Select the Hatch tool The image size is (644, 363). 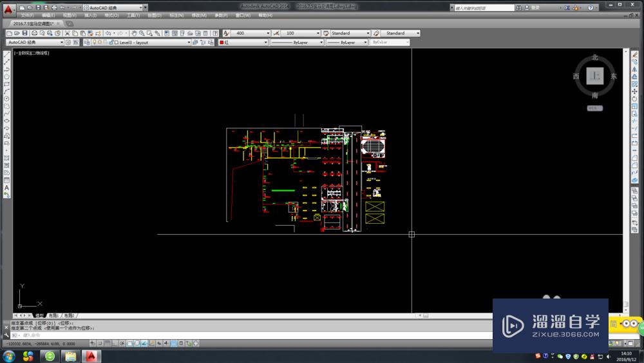pos(6,158)
